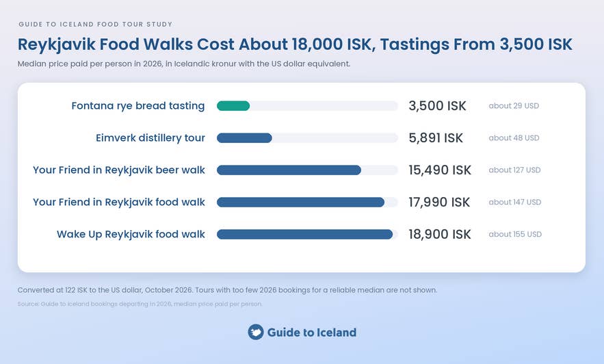Click the Your Friend beer walk bar
604x364 pixels.
[289, 170]
